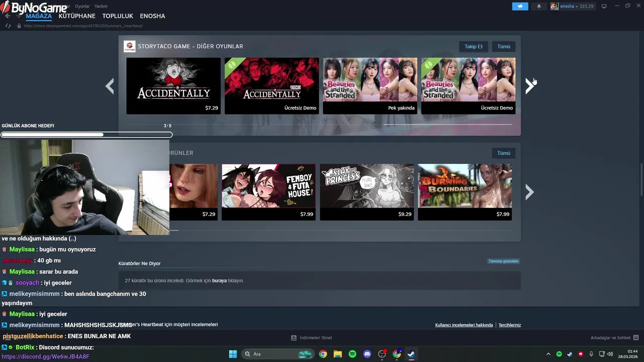Open the Yardım menu
The image size is (644, 362).
point(101,6)
